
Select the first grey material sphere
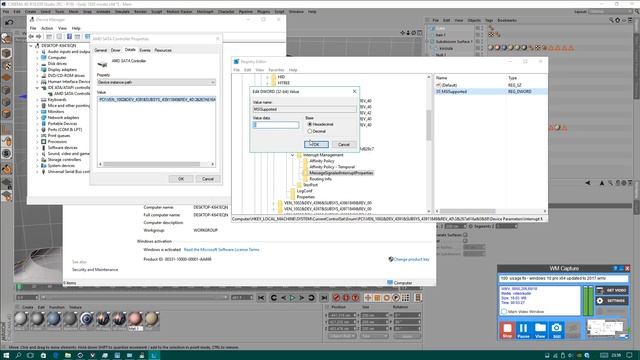pos(21,319)
